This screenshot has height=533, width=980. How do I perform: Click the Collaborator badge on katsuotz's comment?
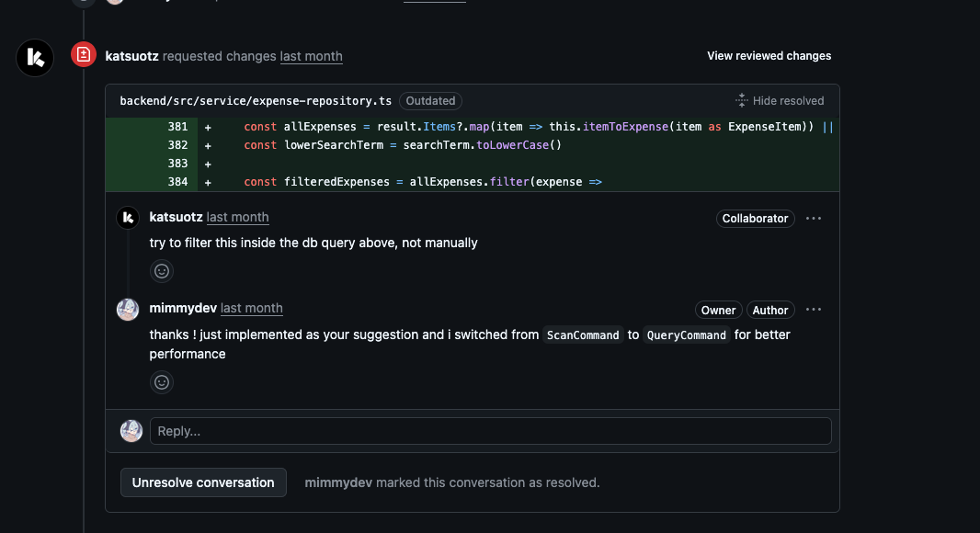755,219
